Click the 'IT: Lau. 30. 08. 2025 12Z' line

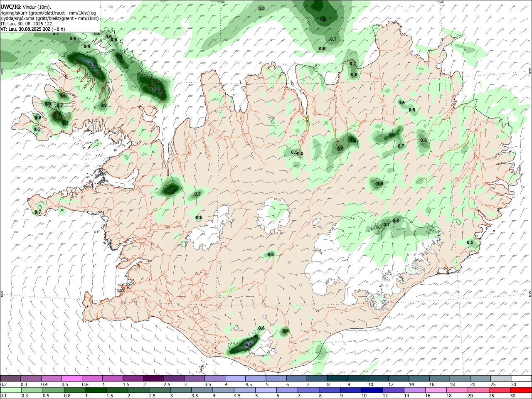[27, 24]
